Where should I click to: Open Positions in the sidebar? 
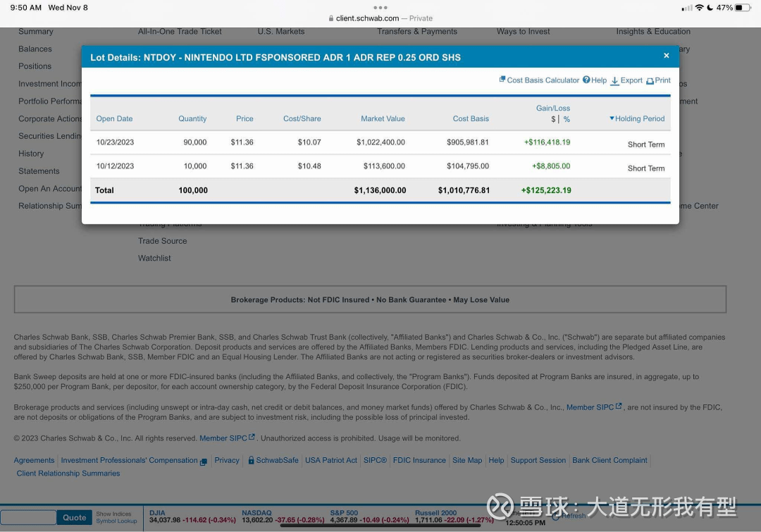35,66
